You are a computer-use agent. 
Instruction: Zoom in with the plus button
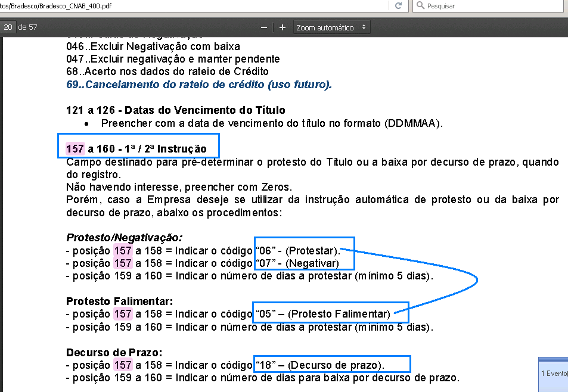tap(283, 27)
